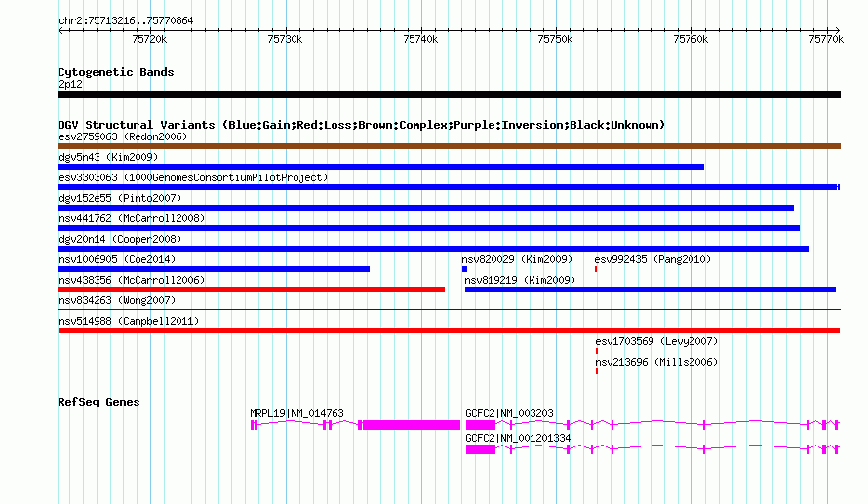
Task: Open the GCFC2|NM_003203 gene label
Action: point(509,413)
